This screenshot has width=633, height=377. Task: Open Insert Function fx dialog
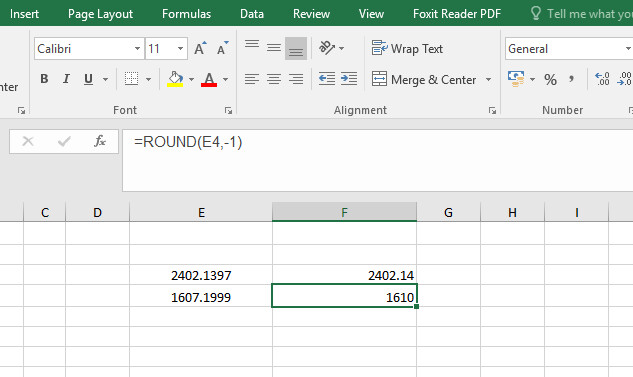pos(100,141)
